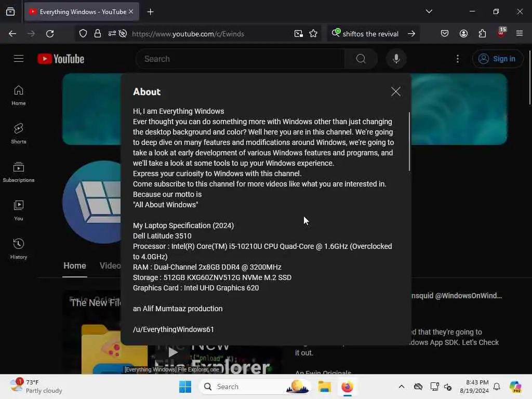Image resolution: width=532 pixels, height=399 pixels.
Task: Select the channel Home tab
Action: (x=75, y=265)
